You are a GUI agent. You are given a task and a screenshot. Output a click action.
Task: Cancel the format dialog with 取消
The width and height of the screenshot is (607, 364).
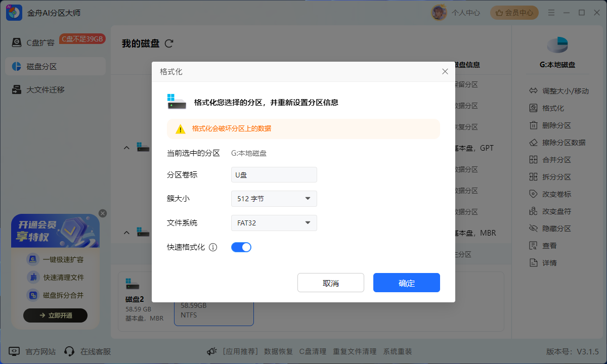point(330,283)
